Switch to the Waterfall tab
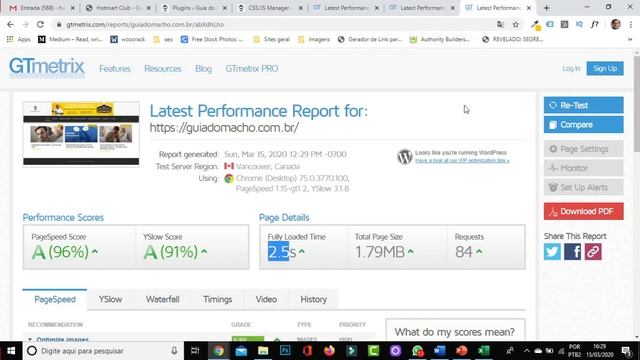640x360 pixels. point(162,299)
